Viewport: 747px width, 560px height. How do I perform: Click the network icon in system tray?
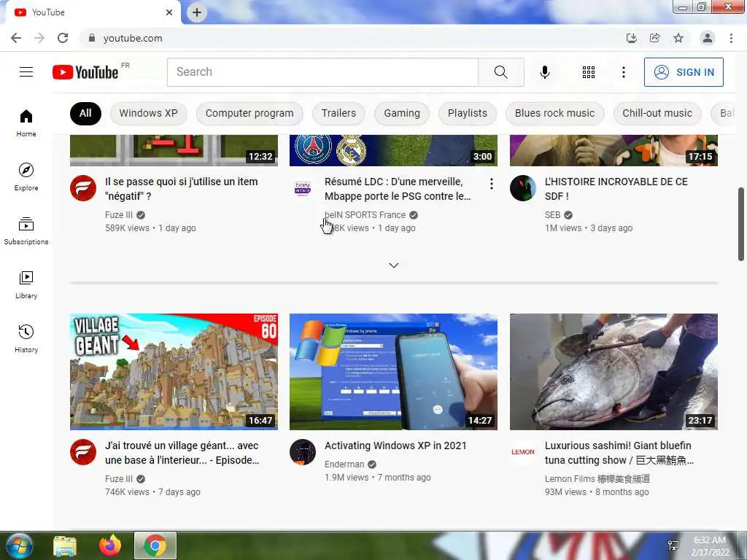[673, 545]
